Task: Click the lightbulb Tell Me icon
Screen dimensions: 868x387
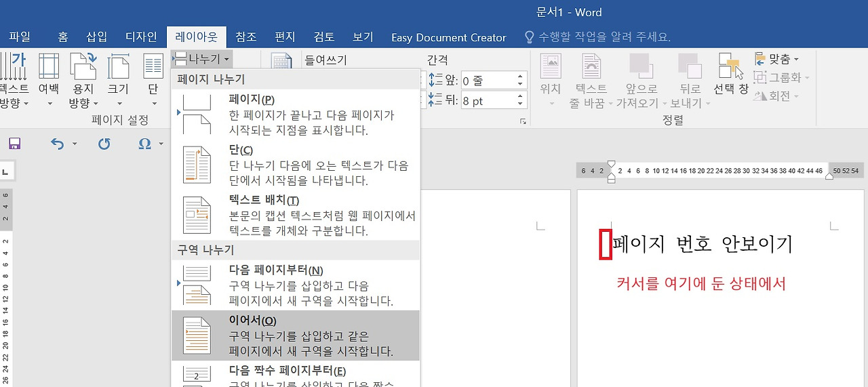Action: pos(530,37)
